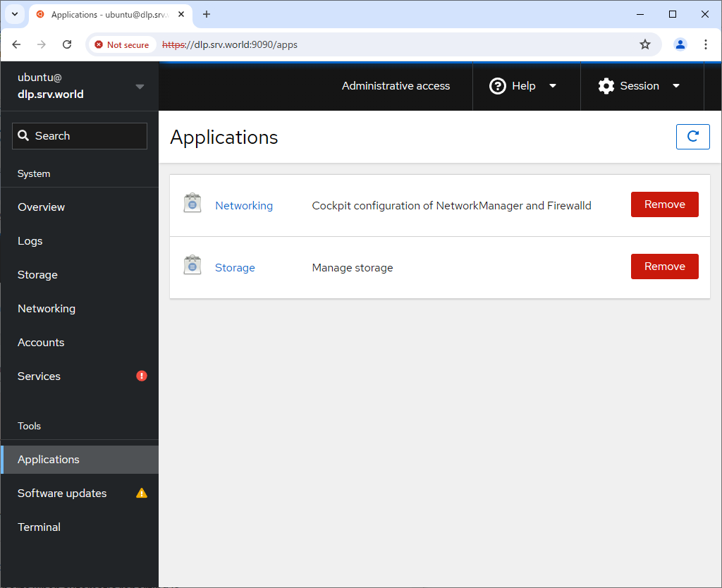
Task: Close the Applications browser tab
Action: click(x=181, y=14)
